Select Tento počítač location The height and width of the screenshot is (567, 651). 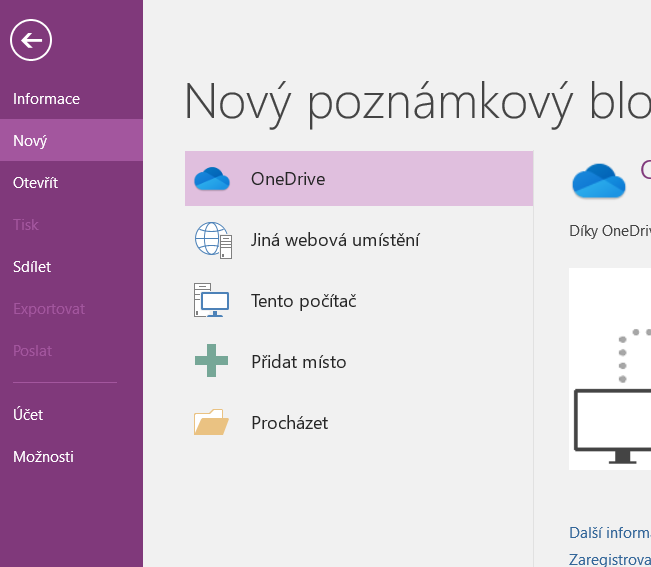(x=303, y=301)
